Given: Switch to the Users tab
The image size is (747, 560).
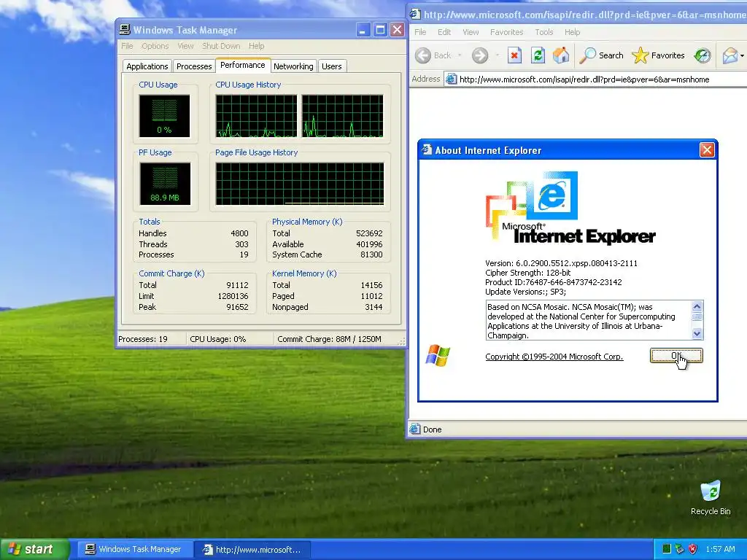Looking at the screenshot, I should pos(332,66).
